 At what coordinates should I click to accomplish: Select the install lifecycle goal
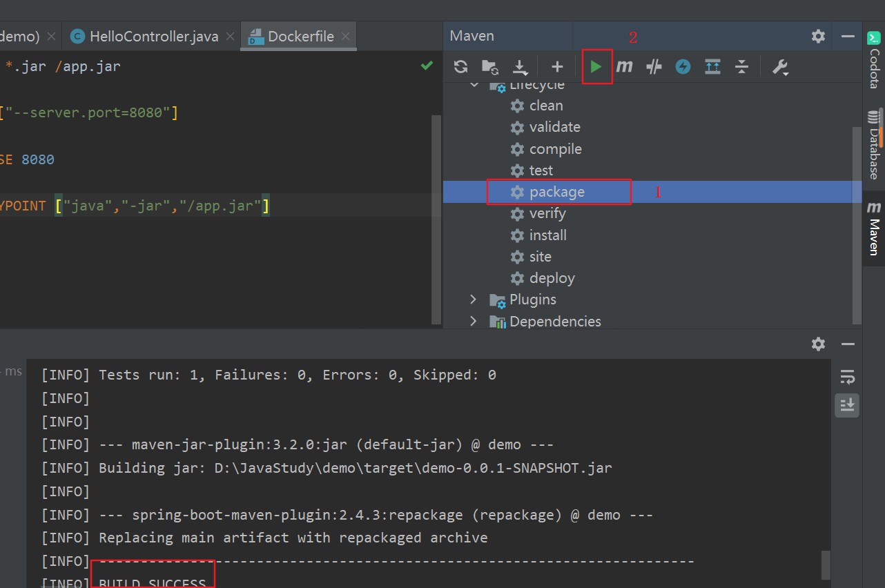[547, 235]
